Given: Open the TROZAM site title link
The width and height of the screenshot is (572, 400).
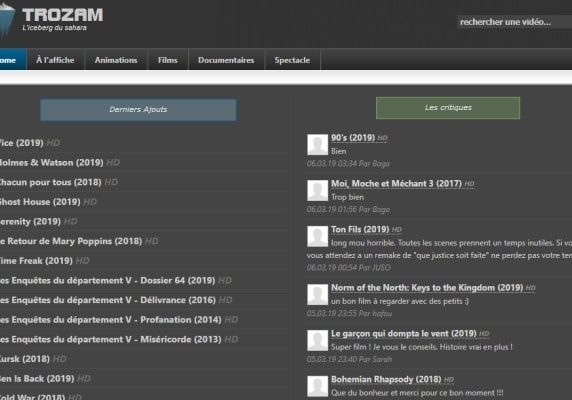Looking at the screenshot, I should [62, 15].
